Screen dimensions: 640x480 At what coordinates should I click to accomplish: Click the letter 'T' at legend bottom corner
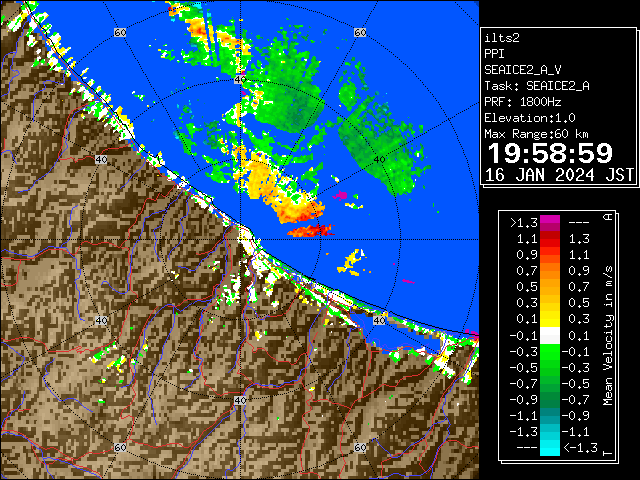(608, 453)
